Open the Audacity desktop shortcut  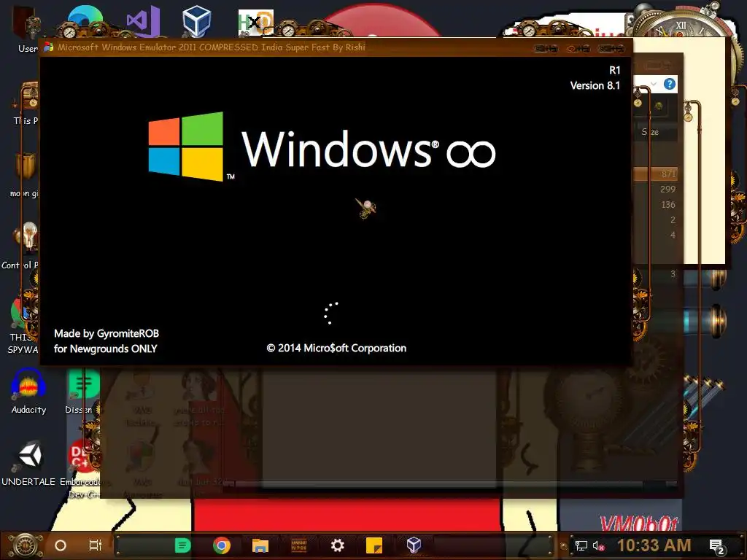coord(28,392)
